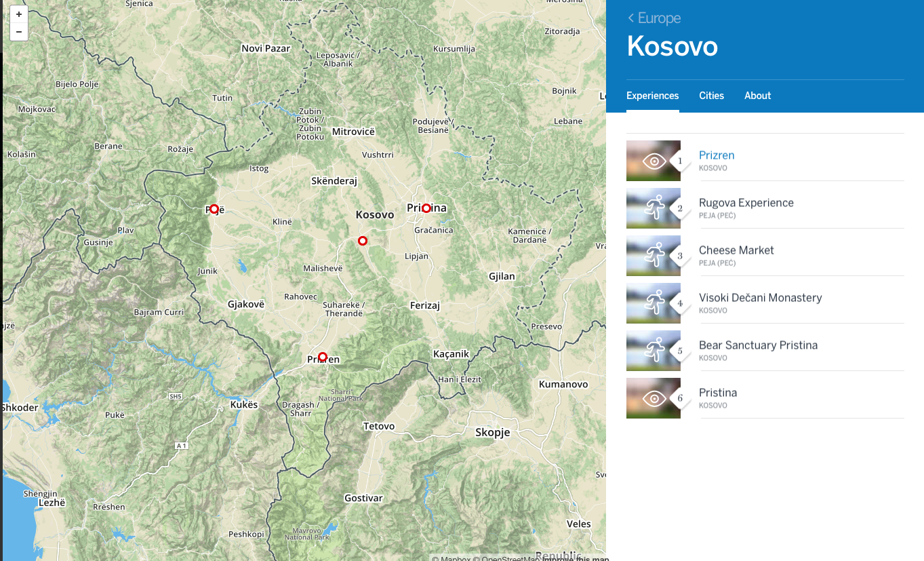This screenshot has width=924, height=561.
Task: Click the red marker below the Kosovo label
Action: pyautogui.click(x=363, y=241)
